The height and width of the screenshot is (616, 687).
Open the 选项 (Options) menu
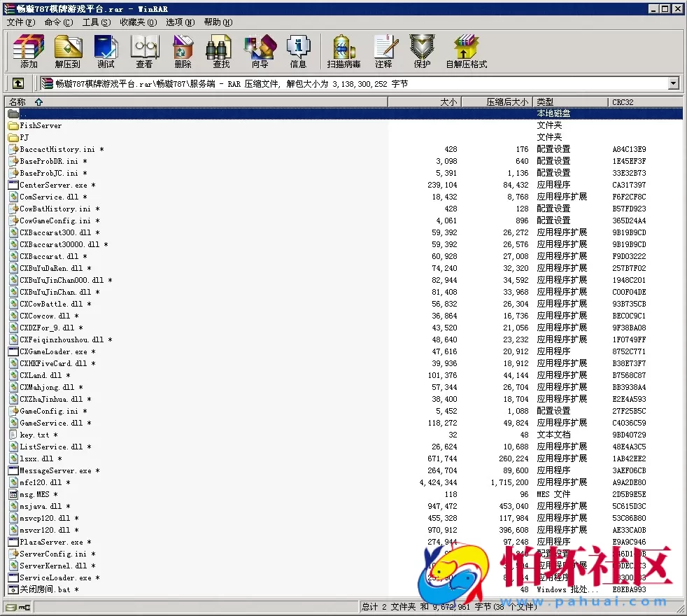(179, 22)
